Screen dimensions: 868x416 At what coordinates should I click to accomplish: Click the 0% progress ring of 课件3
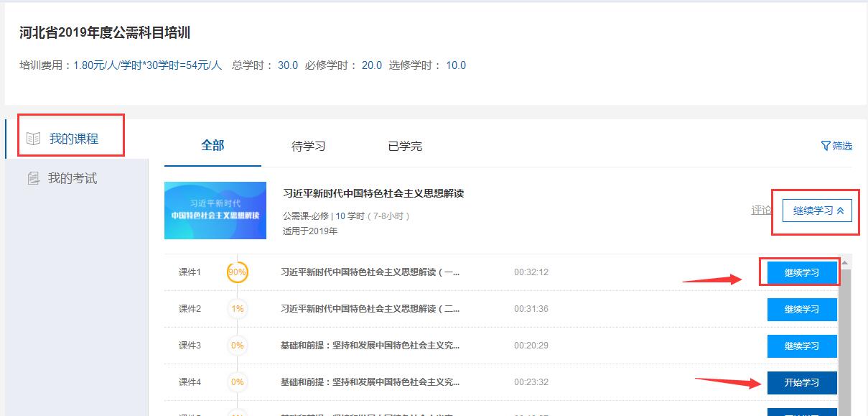click(x=237, y=346)
